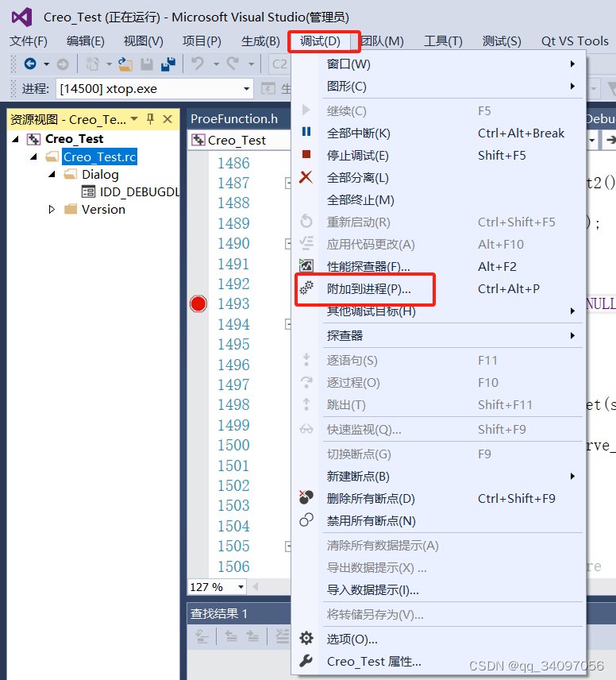Open the Tools (工具) menu
Screen dimensions: 616x680
443,41
